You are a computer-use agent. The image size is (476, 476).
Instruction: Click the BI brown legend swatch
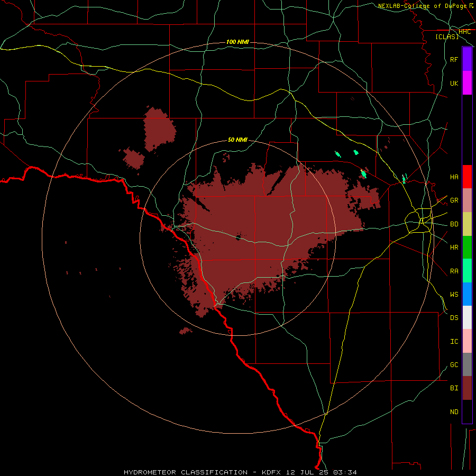tap(467, 388)
